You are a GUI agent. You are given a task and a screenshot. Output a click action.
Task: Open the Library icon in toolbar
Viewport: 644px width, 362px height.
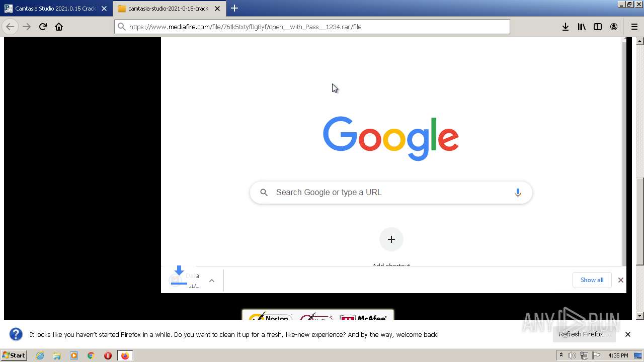pos(582,27)
